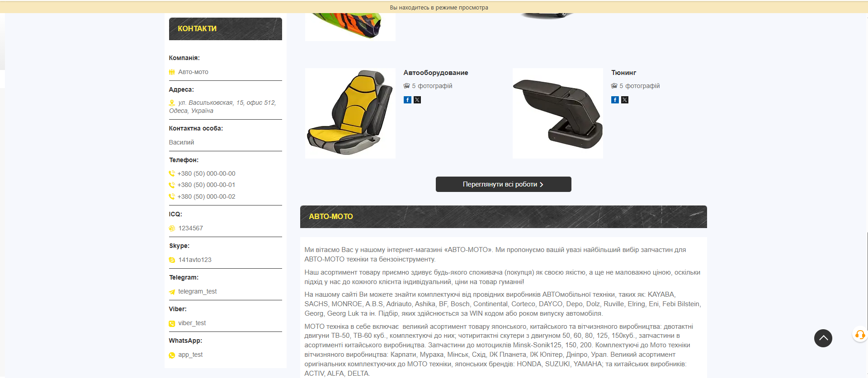Share Тюнинг album on X
The width and height of the screenshot is (868, 378).
pos(625,100)
